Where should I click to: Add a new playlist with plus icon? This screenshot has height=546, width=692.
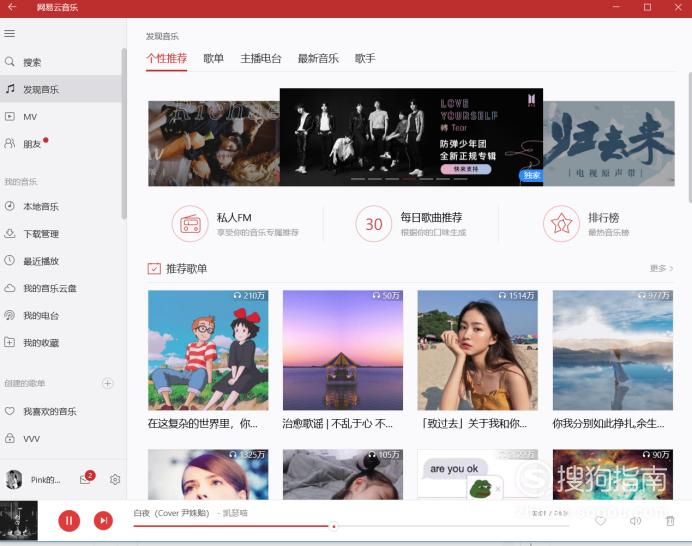click(x=107, y=383)
